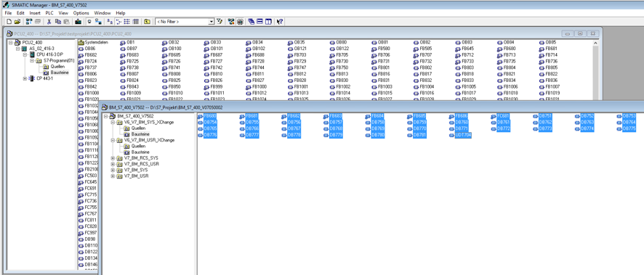This screenshot has height=275, width=644.
Task: Select the V6_V7_BM_USR_XChange program folder
Action: (149, 140)
